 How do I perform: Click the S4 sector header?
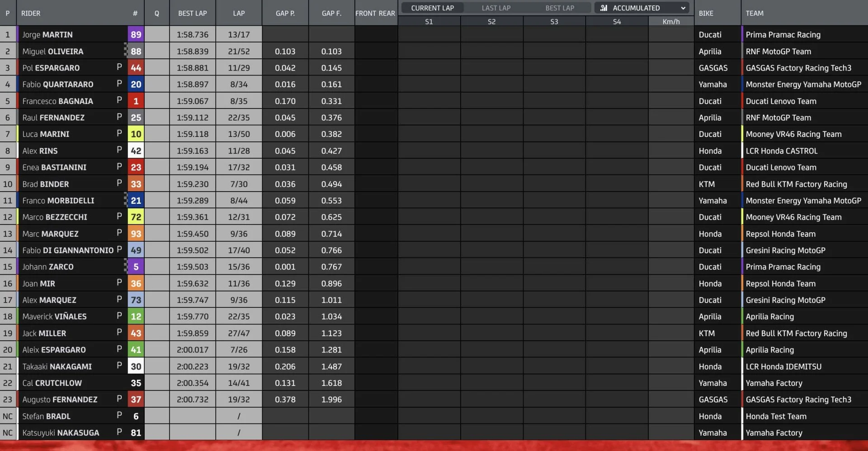pos(617,21)
